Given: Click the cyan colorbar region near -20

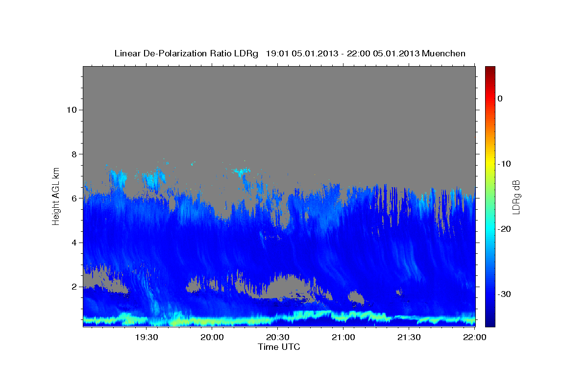Looking at the screenshot, I should (x=490, y=229).
